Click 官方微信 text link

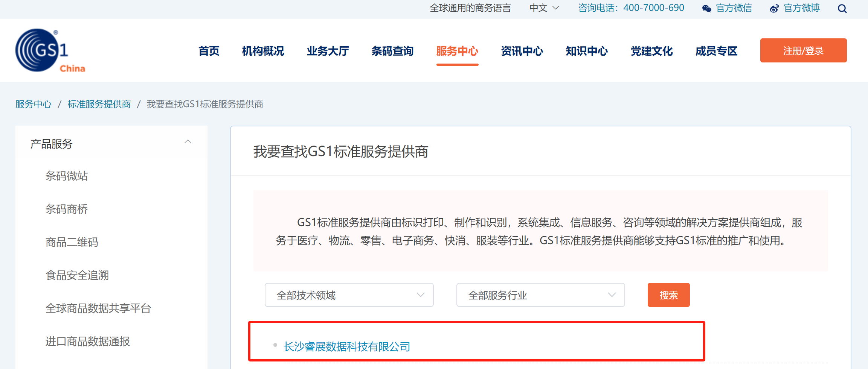pyautogui.click(x=734, y=8)
